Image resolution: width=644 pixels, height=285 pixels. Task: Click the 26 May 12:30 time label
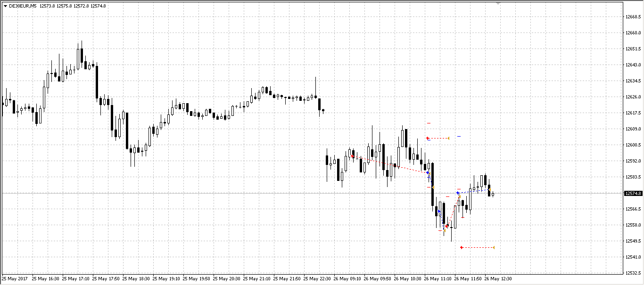499,279
